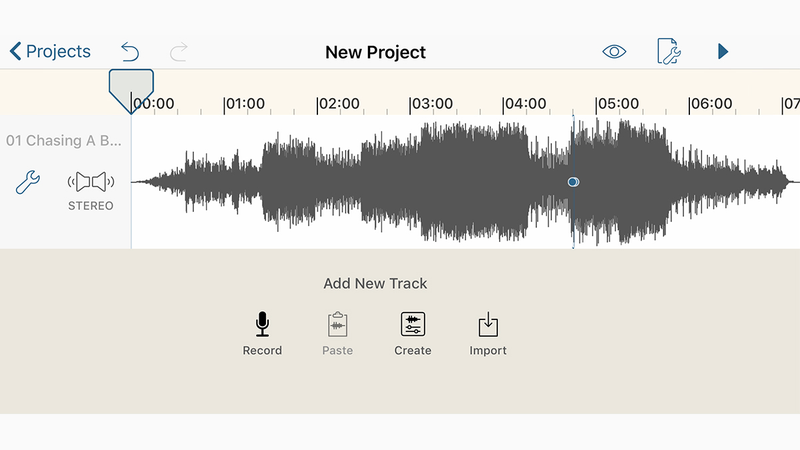The image size is (800, 450).
Task: Click the 03:00 mark on timeline ruler
Action: point(432,104)
